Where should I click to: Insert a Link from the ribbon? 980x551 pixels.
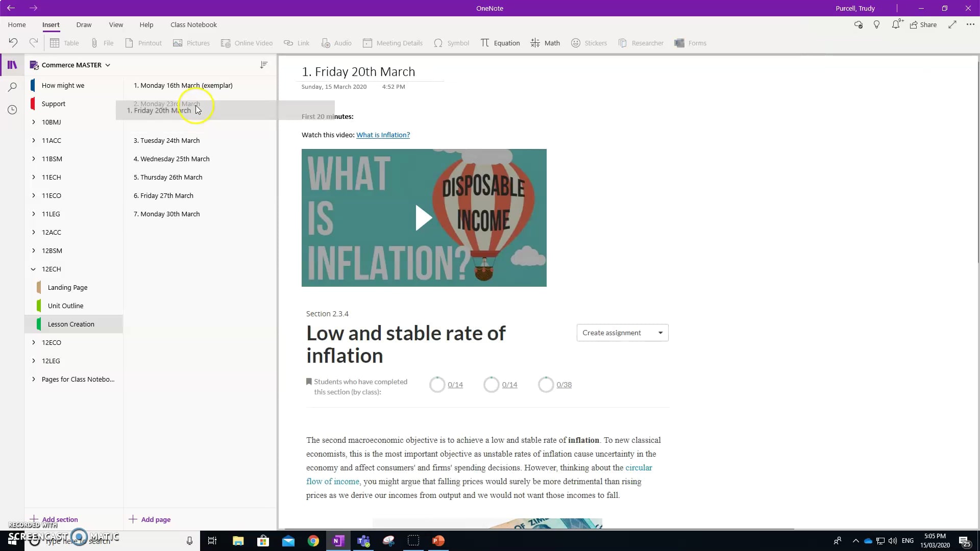tap(297, 43)
